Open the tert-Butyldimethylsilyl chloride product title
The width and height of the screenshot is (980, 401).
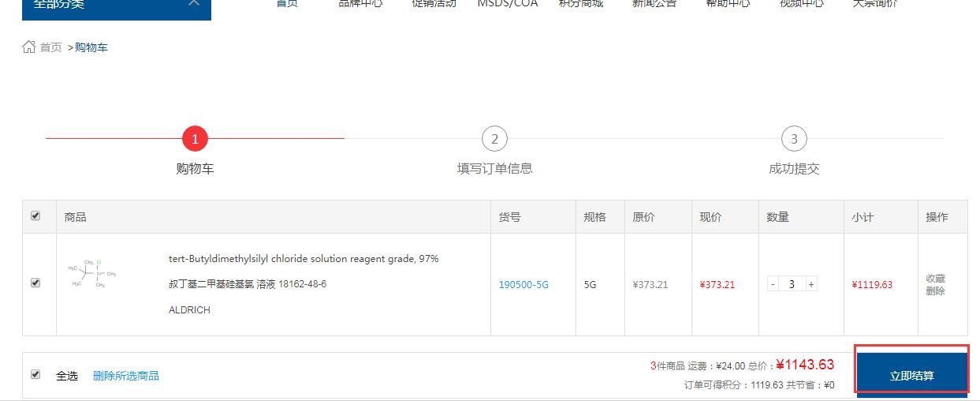tap(304, 259)
